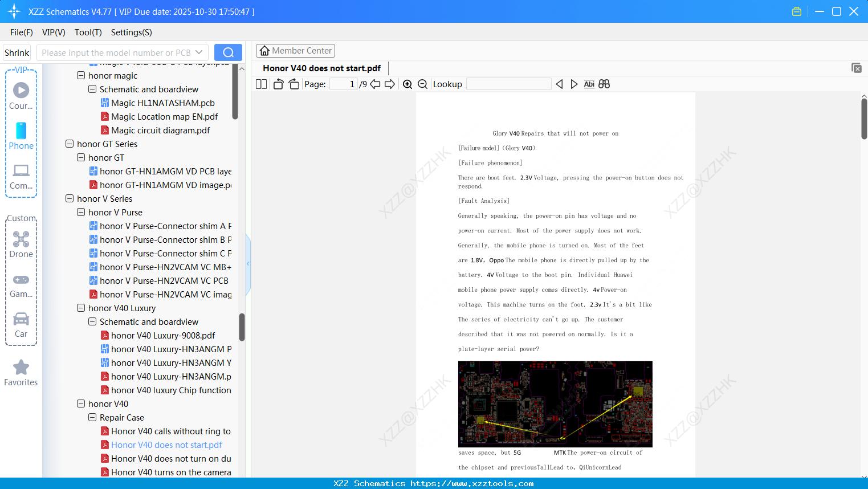Viewport: 868px width, 489px height.
Task: Open the Computer category icon
Action: pyautogui.click(x=21, y=177)
